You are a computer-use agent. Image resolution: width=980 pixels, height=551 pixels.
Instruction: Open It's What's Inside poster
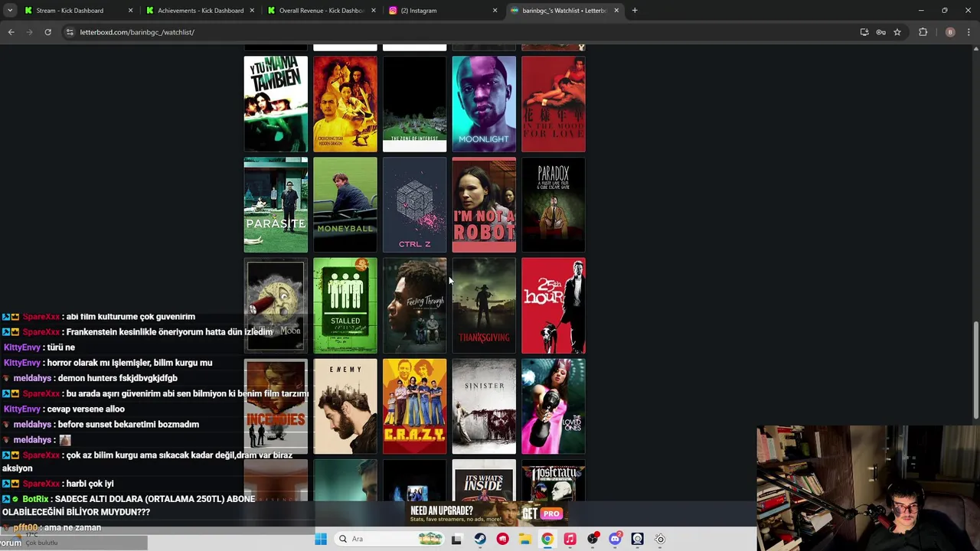coord(484,481)
